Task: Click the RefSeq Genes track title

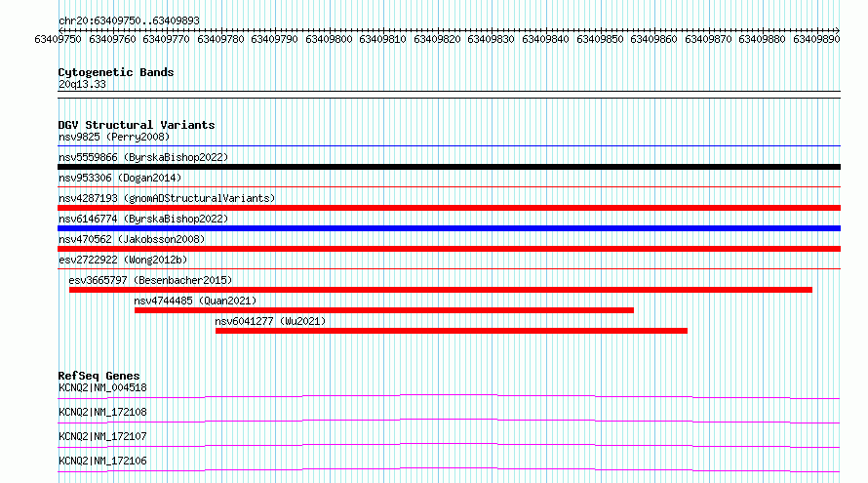Action: click(x=99, y=376)
